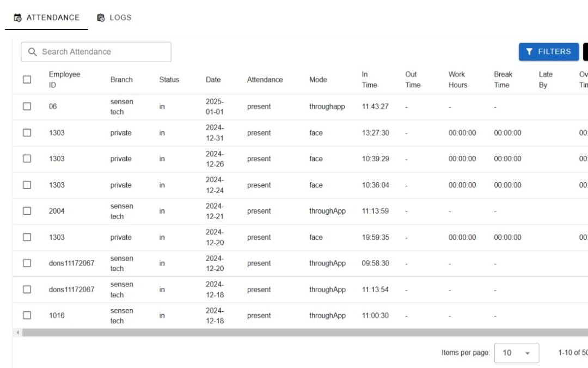Viewport: 588px width, 368px height.
Task: Select the checkbox for employee 2004
Action: (x=27, y=211)
